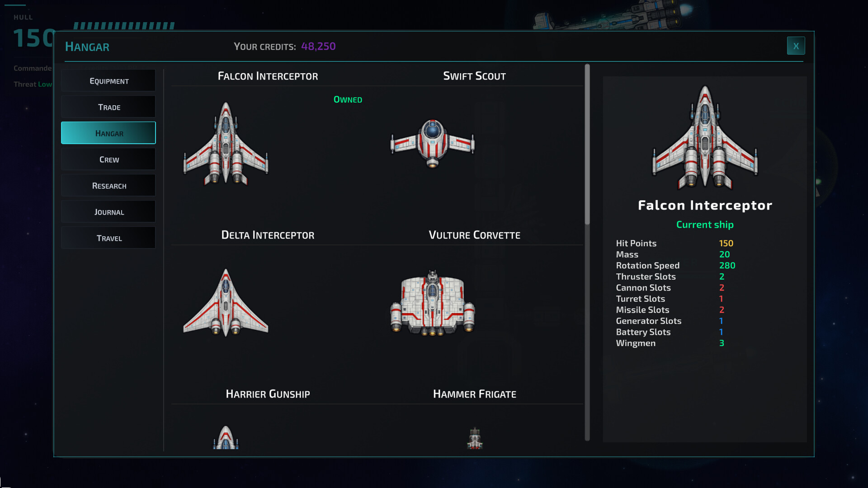Click the large Falcon Interceptor preview image
This screenshot has height=488, width=868.
tap(705, 137)
